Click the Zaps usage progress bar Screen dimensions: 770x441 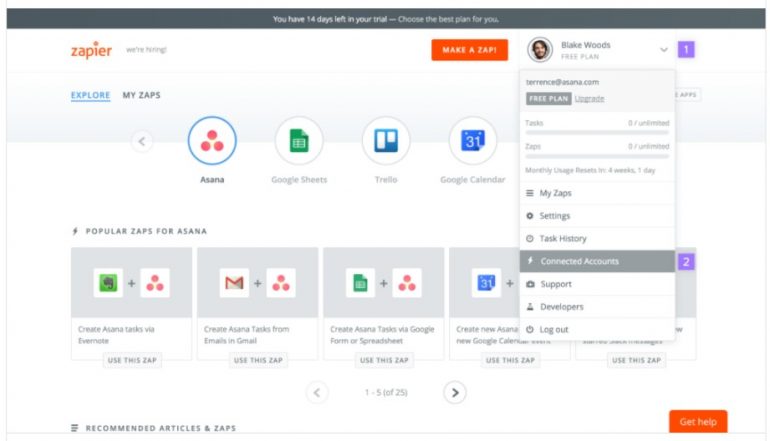[597, 156]
